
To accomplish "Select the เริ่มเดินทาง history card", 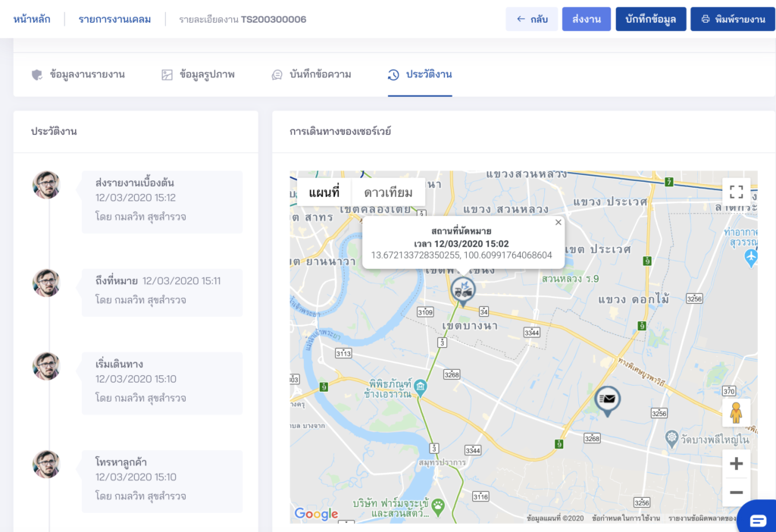I will (162, 383).
